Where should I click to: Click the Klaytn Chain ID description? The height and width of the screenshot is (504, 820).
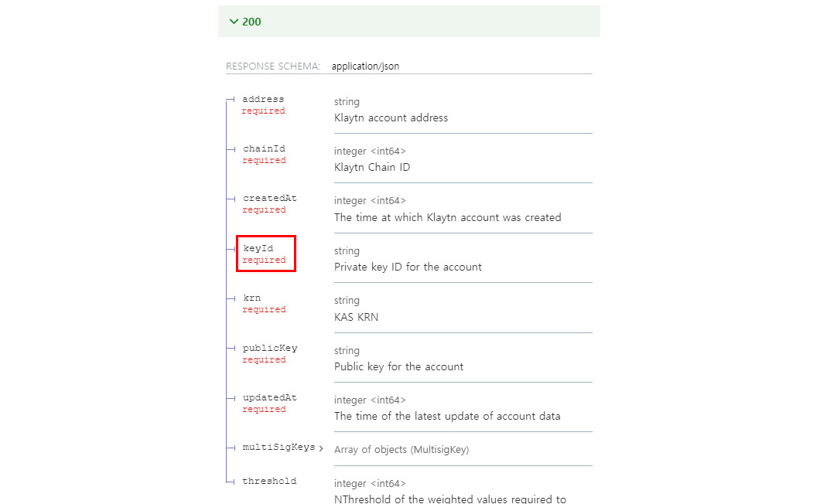372,167
